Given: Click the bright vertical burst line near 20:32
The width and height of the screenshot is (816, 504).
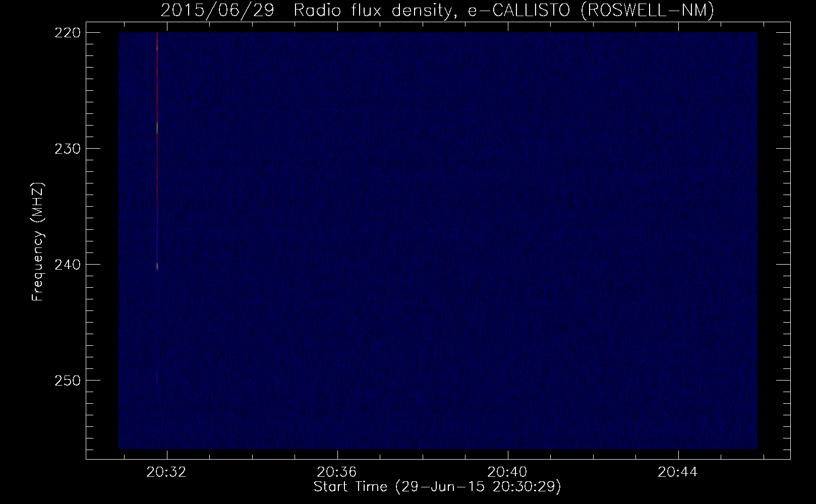Looking at the screenshot, I should click(157, 151).
